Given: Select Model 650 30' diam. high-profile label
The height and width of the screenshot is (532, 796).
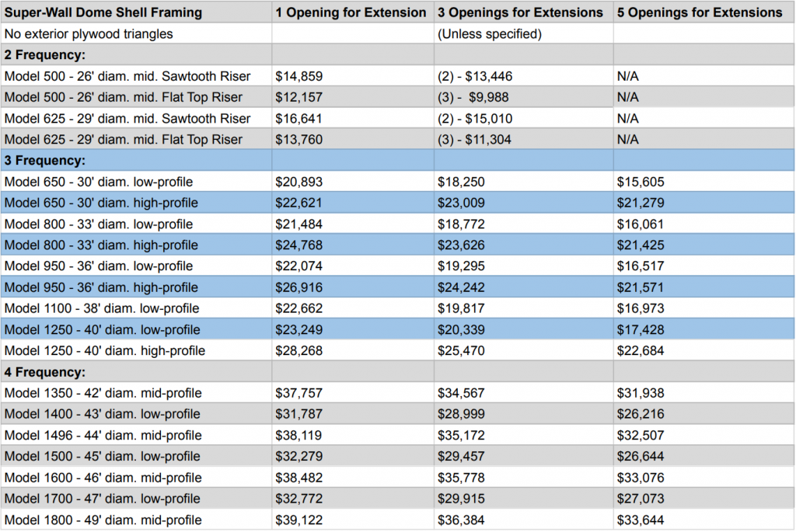Looking at the screenshot, I should 136,203.
